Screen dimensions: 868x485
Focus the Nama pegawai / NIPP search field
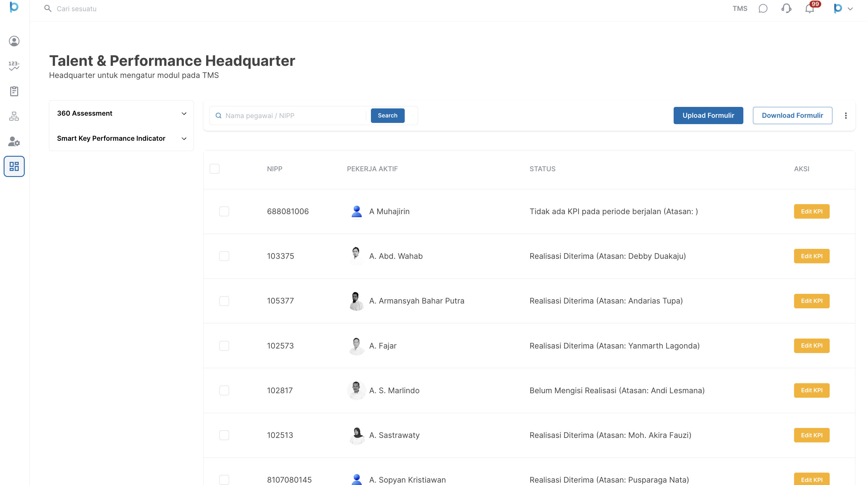click(x=293, y=116)
